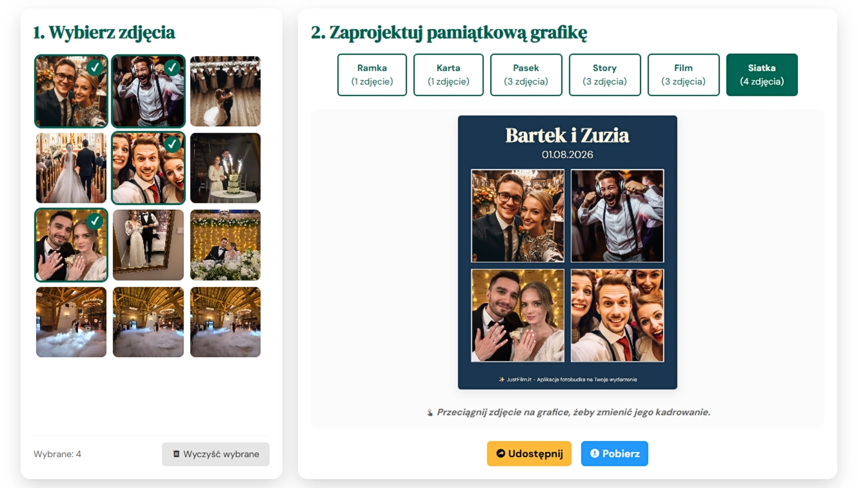
Task: Deselect the dancing DJ photo
Action: click(x=148, y=91)
